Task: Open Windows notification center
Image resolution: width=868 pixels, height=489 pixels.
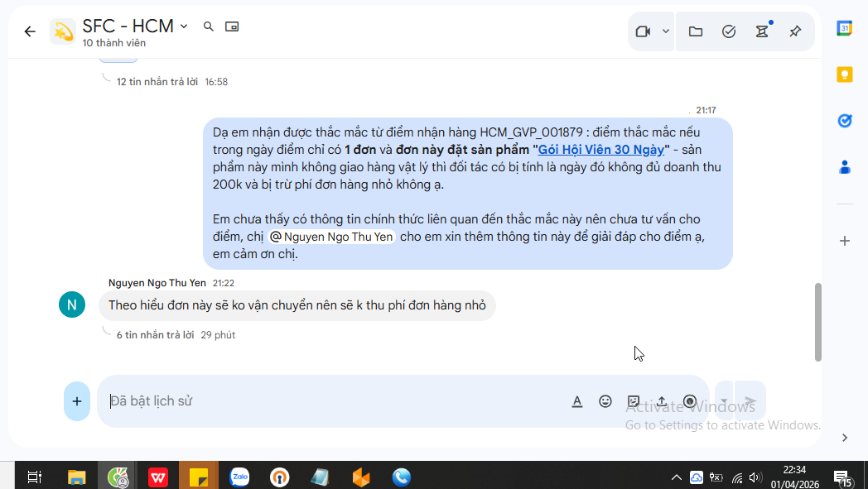Action: [x=842, y=478]
